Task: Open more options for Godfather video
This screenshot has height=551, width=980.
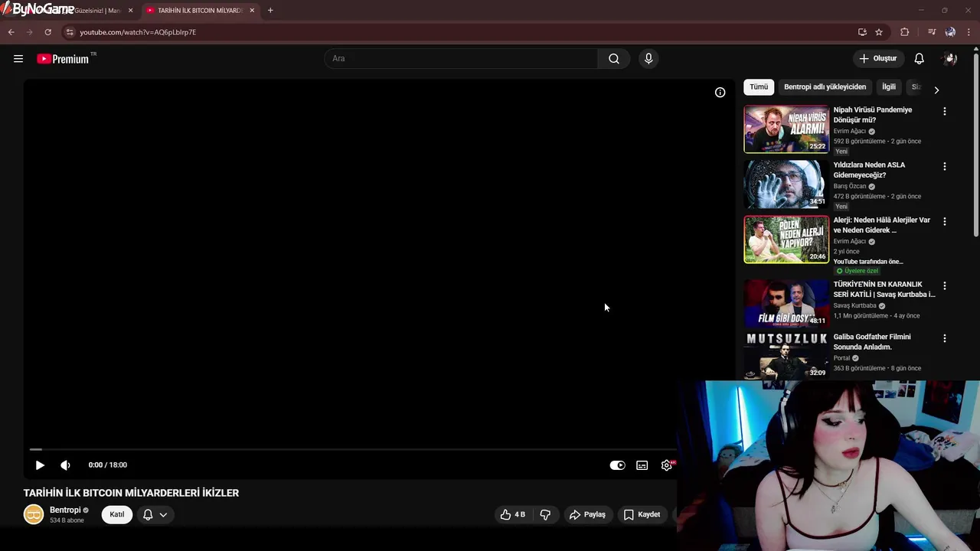Action: click(944, 338)
